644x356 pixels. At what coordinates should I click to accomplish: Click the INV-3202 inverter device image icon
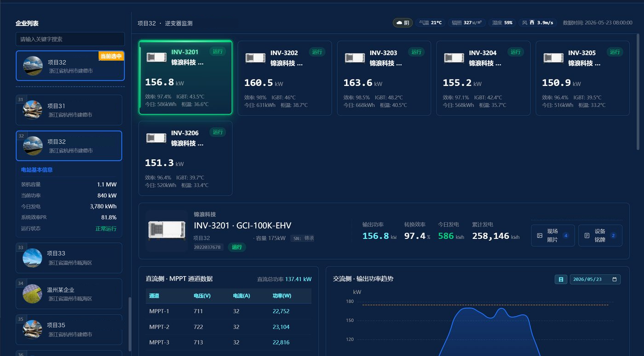coord(255,58)
